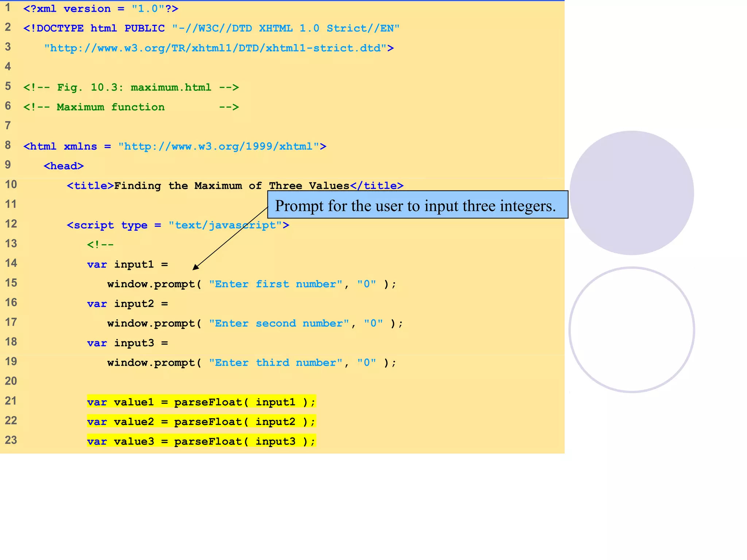Click the filled lavender circle
The height and width of the screenshot is (560, 747).
tap(632, 193)
